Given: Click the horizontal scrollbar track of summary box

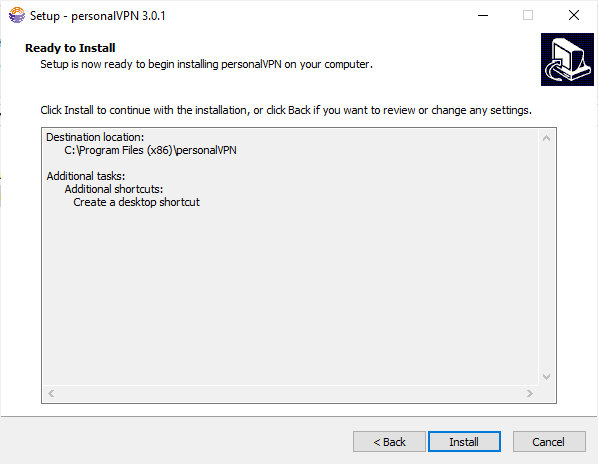Looking at the screenshot, I should click(x=290, y=393).
